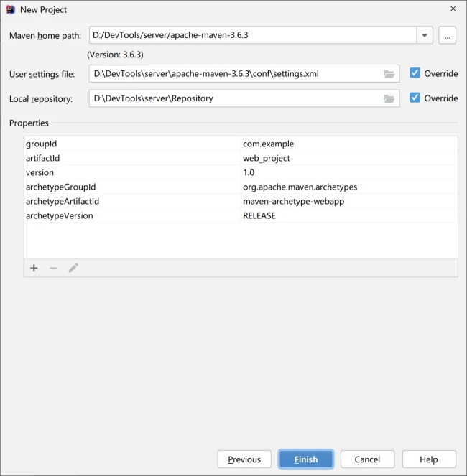467x476 pixels.
Task: Click the IntelliJ logo in title bar
Action: (x=10, y=9)
